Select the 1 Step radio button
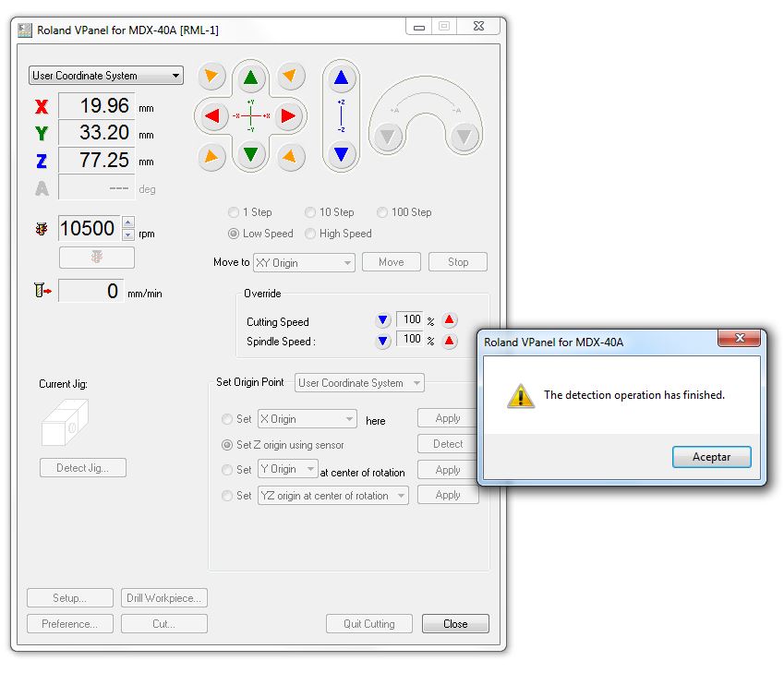 (233, 212)
